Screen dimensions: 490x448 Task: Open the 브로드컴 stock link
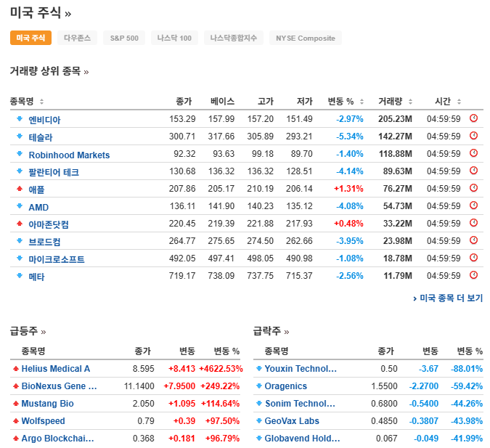44,242
